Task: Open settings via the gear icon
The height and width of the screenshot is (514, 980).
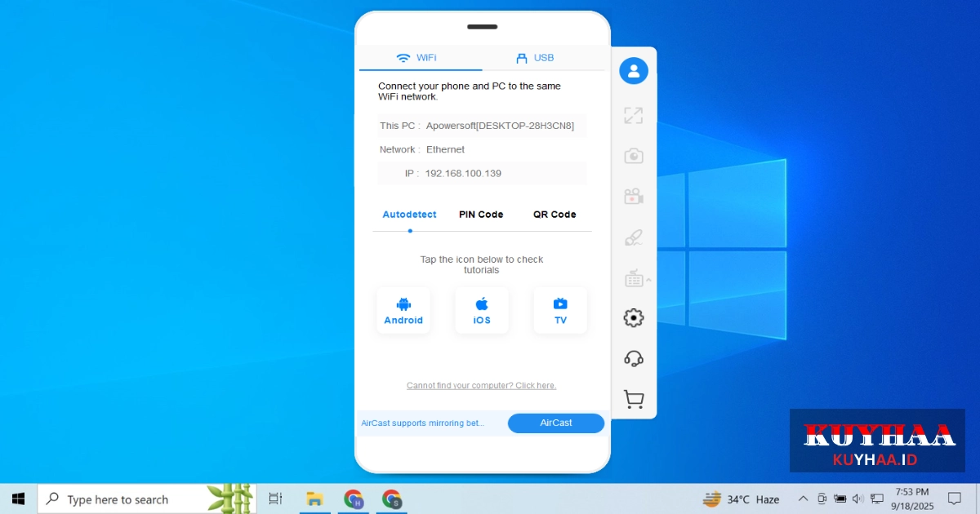Action: (x=634, y=318)
